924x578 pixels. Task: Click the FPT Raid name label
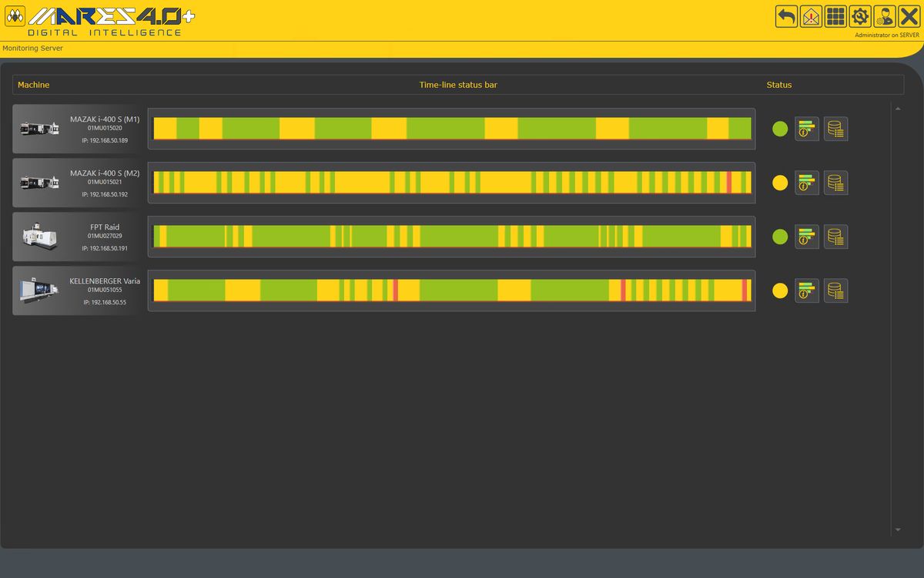pos(105,227)
